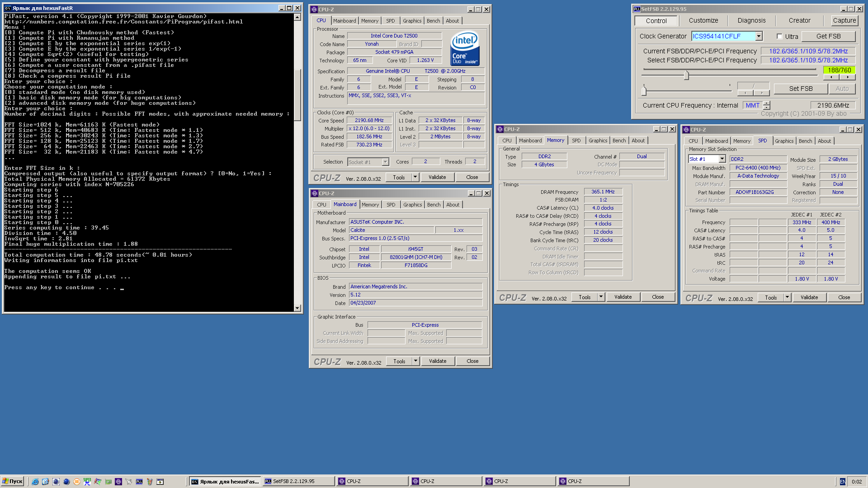Click system tray clock 0:02
Screen dimensions: 868x488
pos(856,482)
